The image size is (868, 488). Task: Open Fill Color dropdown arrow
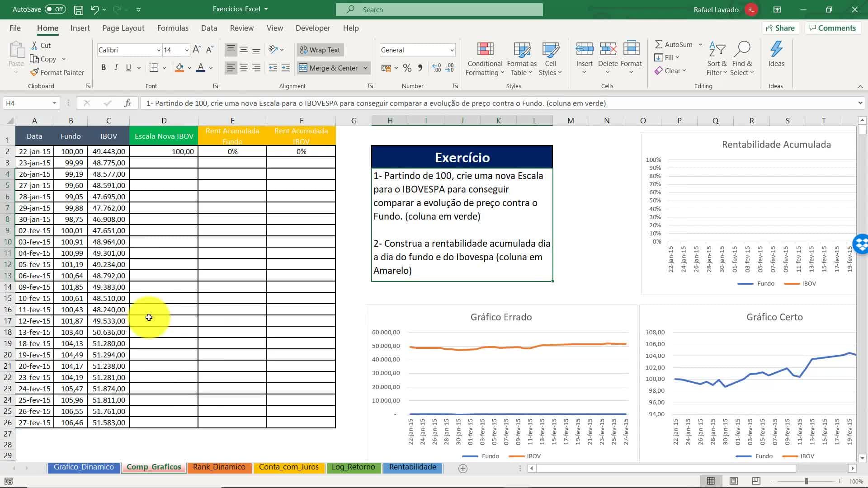click(x=189, y=68)
